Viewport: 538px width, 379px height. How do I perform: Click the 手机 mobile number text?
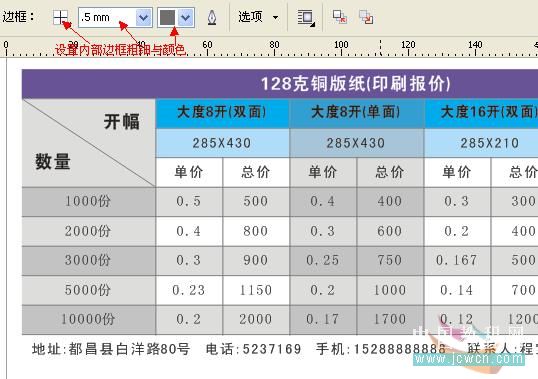381,350
